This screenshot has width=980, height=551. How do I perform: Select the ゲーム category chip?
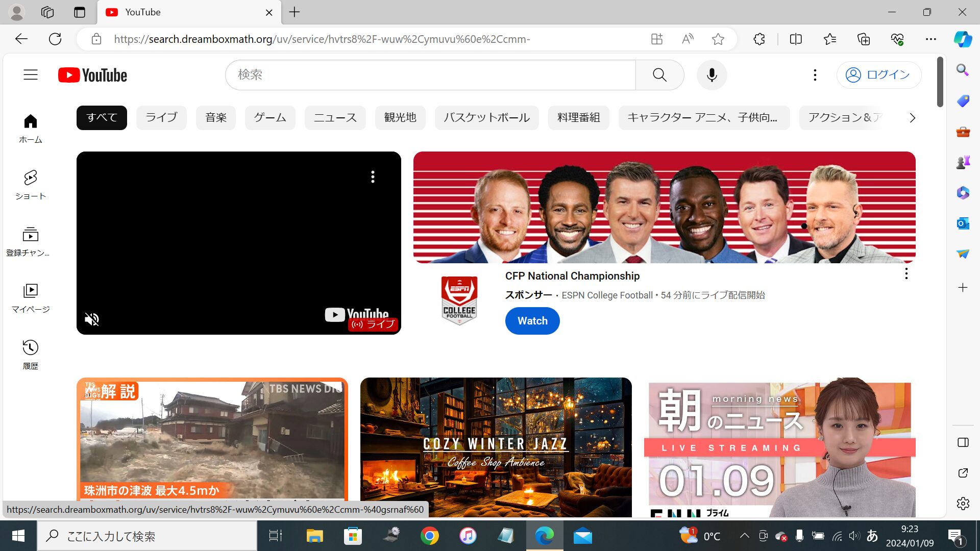(x=270, y=117)
